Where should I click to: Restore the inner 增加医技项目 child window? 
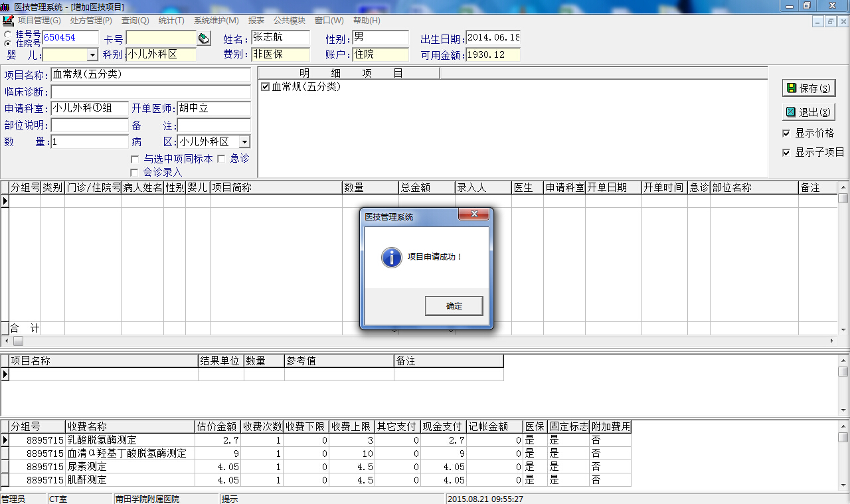pos(830,21)
